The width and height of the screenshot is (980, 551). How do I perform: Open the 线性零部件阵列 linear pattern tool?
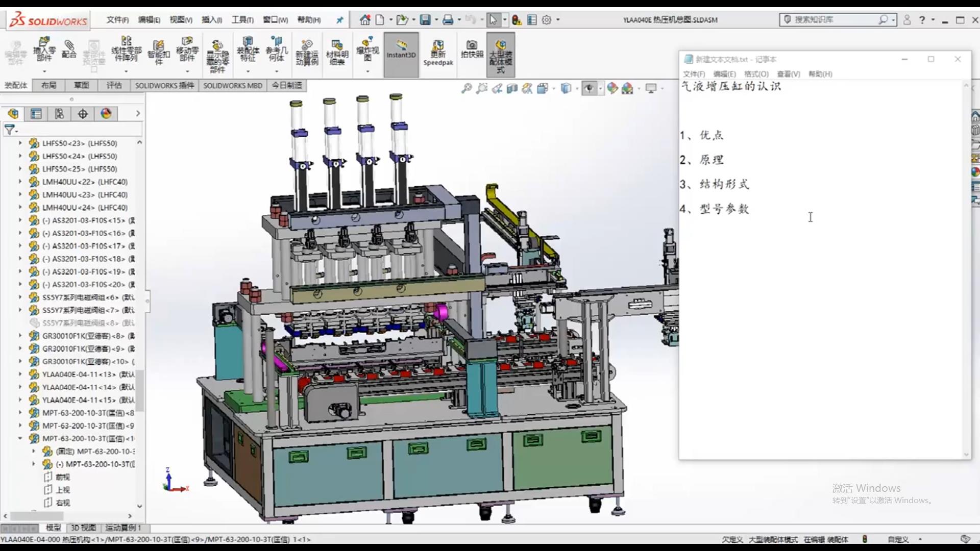pyautogui.click(x=126, y=49)
